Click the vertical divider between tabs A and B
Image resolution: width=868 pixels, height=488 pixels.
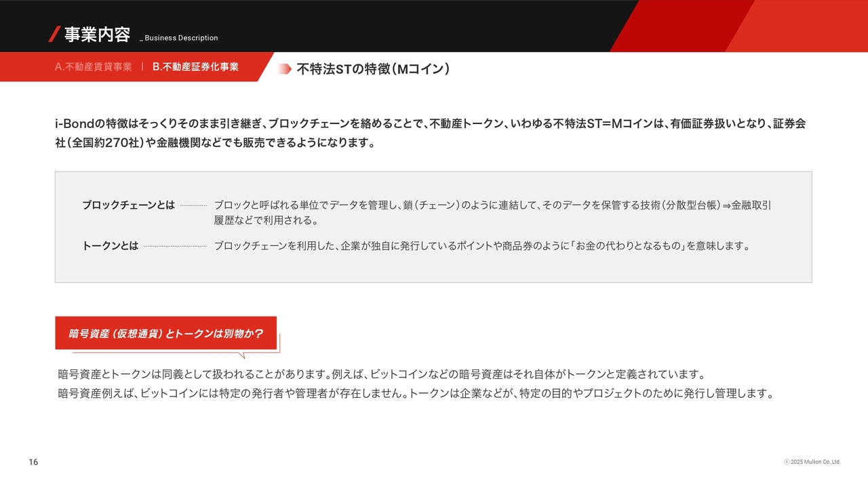point(142,67)
